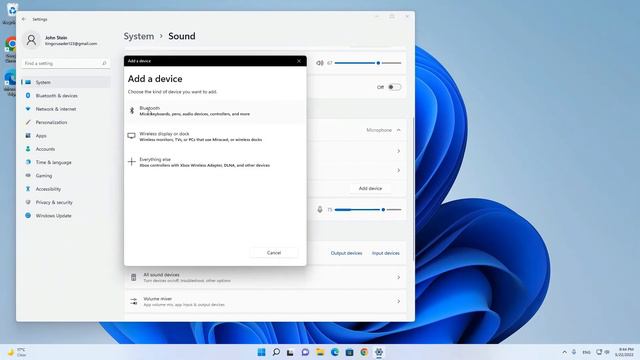
Task: Open the Windows Start menu
Action: (261, 352)
